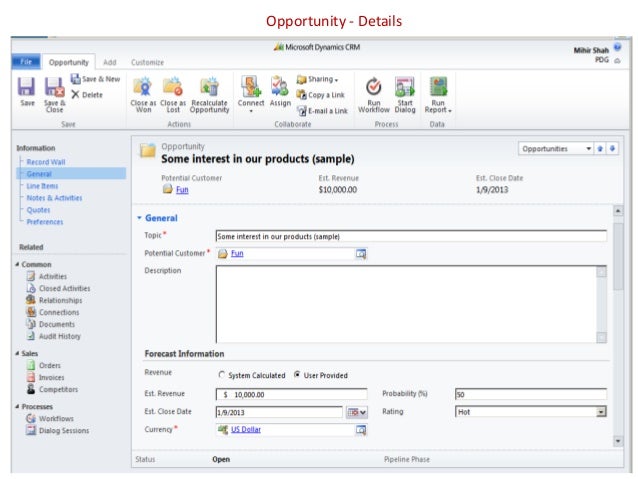
Task: Open Preferences section
Action: click(45, 222)
